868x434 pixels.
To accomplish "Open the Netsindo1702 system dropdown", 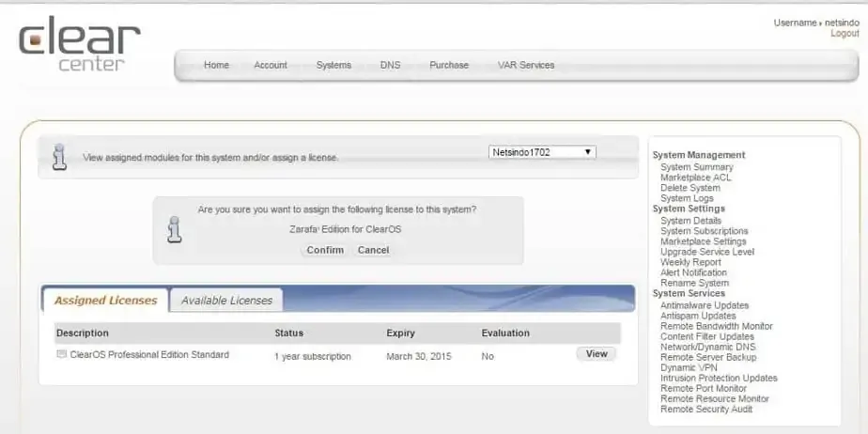I will click(542, 152).
